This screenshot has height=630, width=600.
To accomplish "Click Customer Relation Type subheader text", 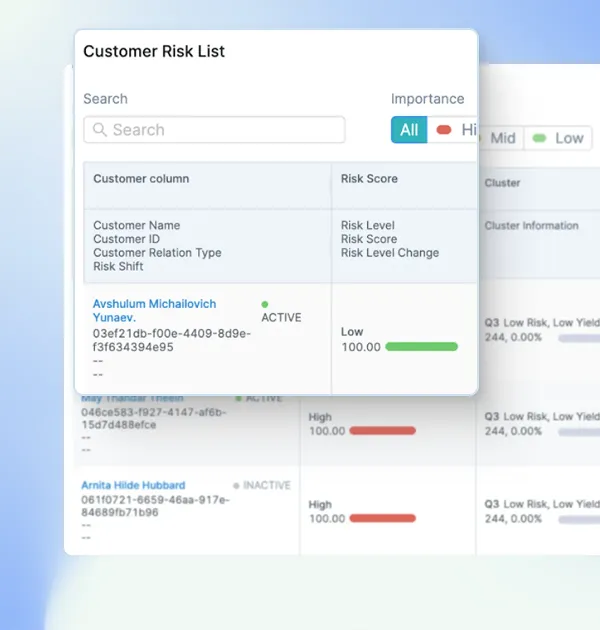I will [x=157, y=253].
